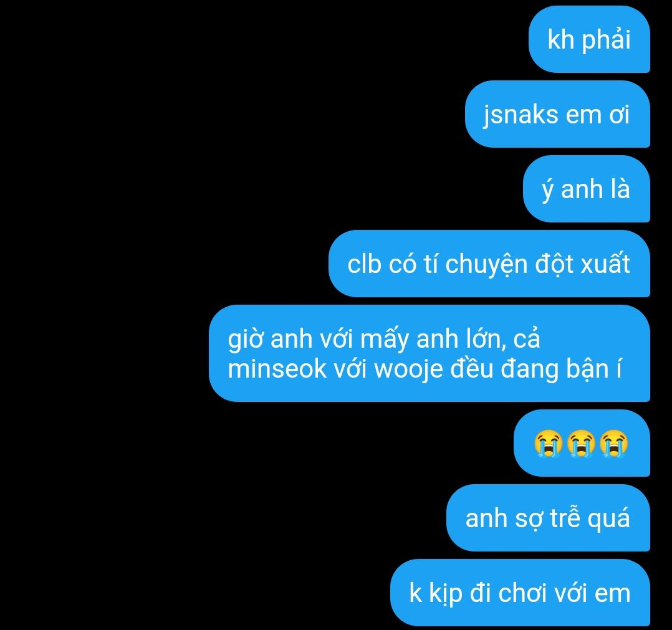Tap the word "jsnaks" in the message
The height and width of the screenshot is (630, 672).
click(521, 116)
